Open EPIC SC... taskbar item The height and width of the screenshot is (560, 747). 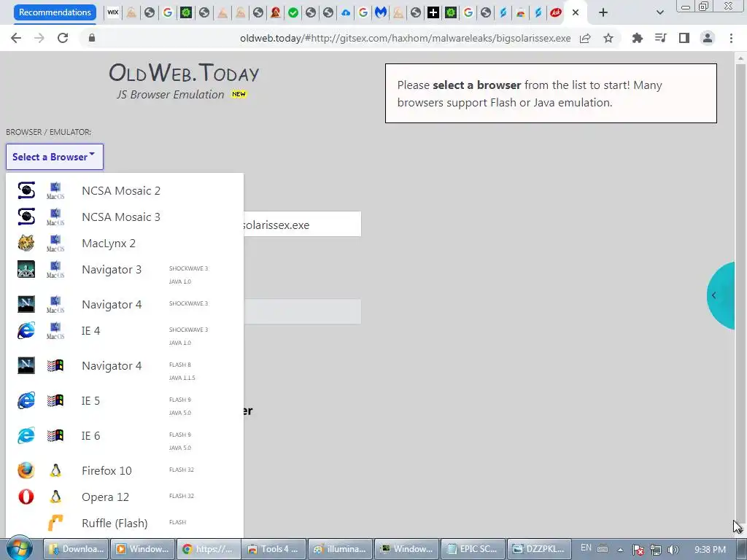[473, 549]
